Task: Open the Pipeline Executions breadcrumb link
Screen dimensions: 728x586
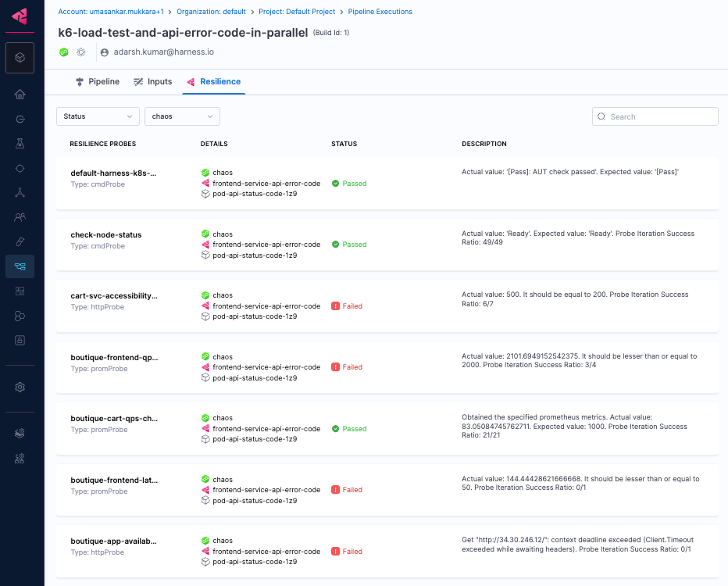Action: click(380, 12)
